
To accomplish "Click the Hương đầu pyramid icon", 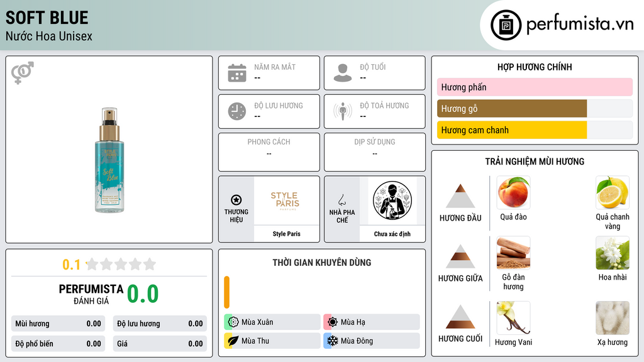I will pos(460,196).
